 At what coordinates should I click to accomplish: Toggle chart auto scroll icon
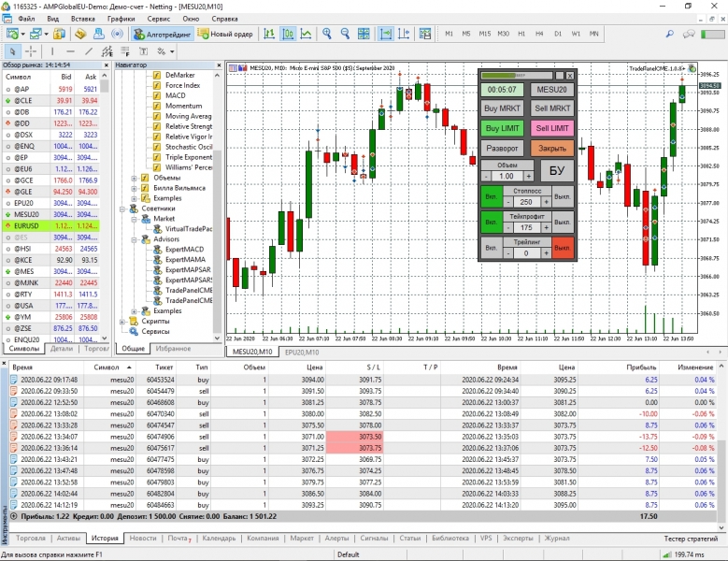click(385, 34)
